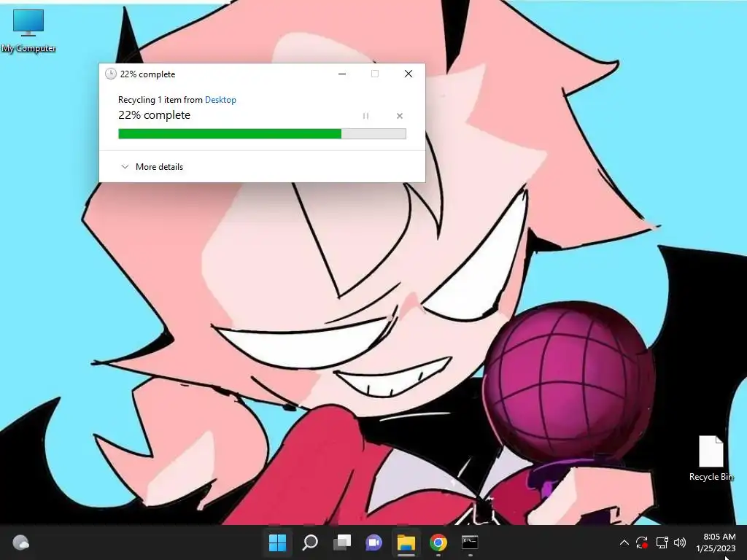Open the Windows Start menu
747x560 pixels.
(278, 542)
